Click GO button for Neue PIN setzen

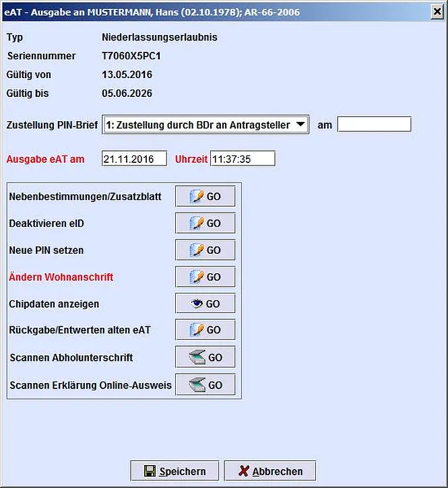[x=205, y=250]
